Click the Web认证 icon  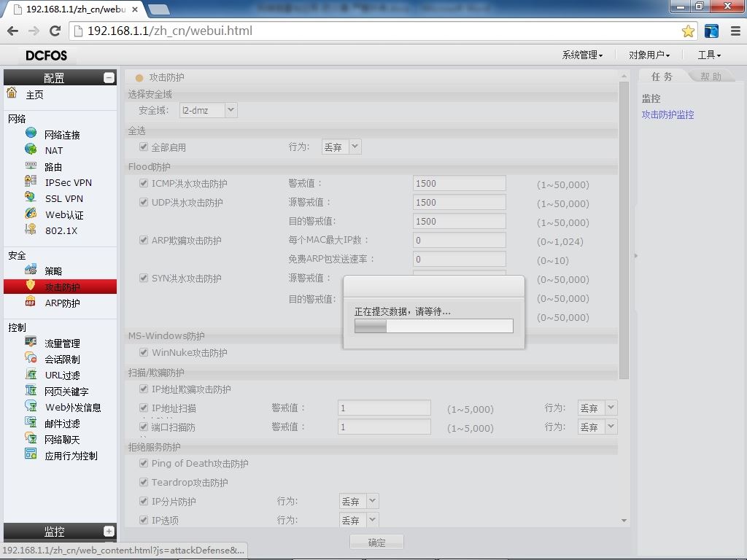point(31,213)
